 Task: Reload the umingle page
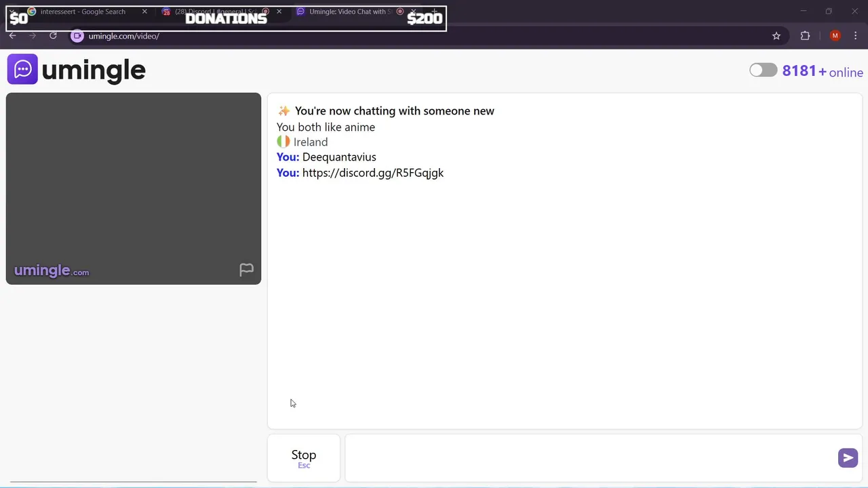(x=53, y=36)
